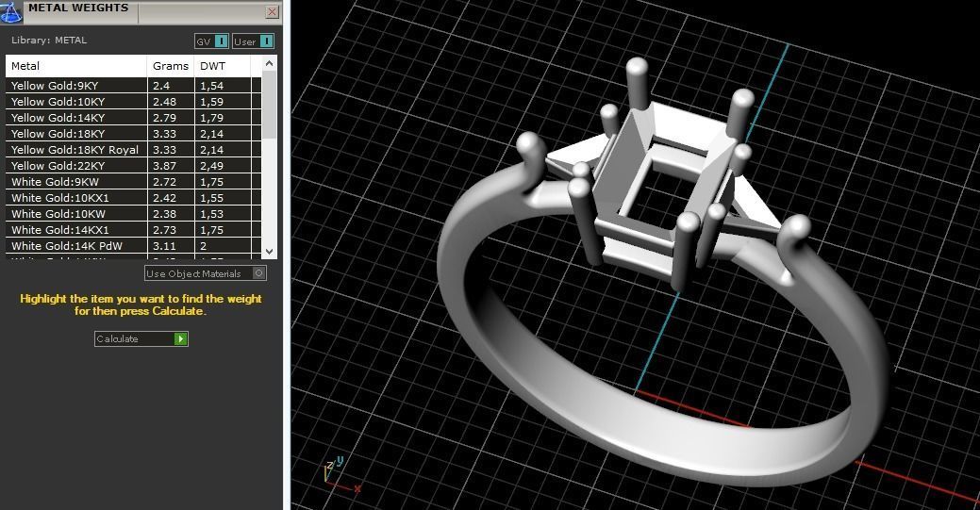Toggle the User library switch
This screenshot has width=980, height=510.
click(253, 41)
